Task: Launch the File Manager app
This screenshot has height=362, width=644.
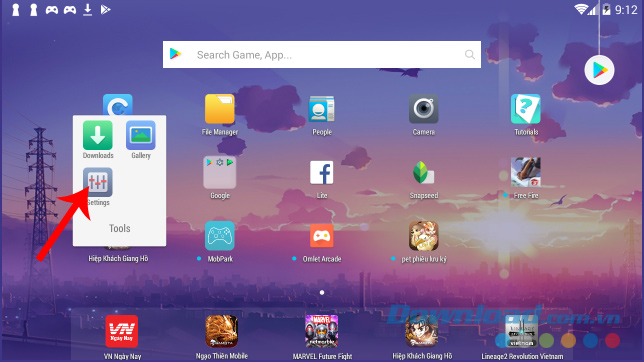Action: (220, 109)
